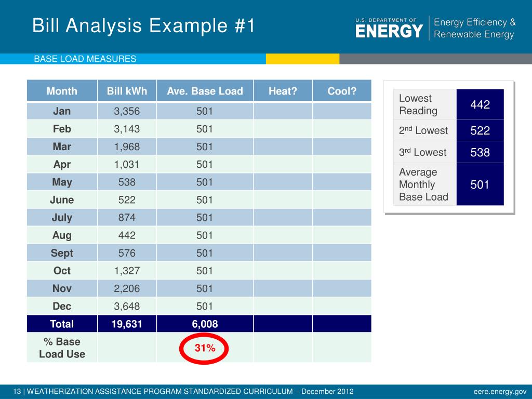Select the Jan row label
Image resolution: width=532 pixels, height=399 pixels.
[x=62, y=111]
